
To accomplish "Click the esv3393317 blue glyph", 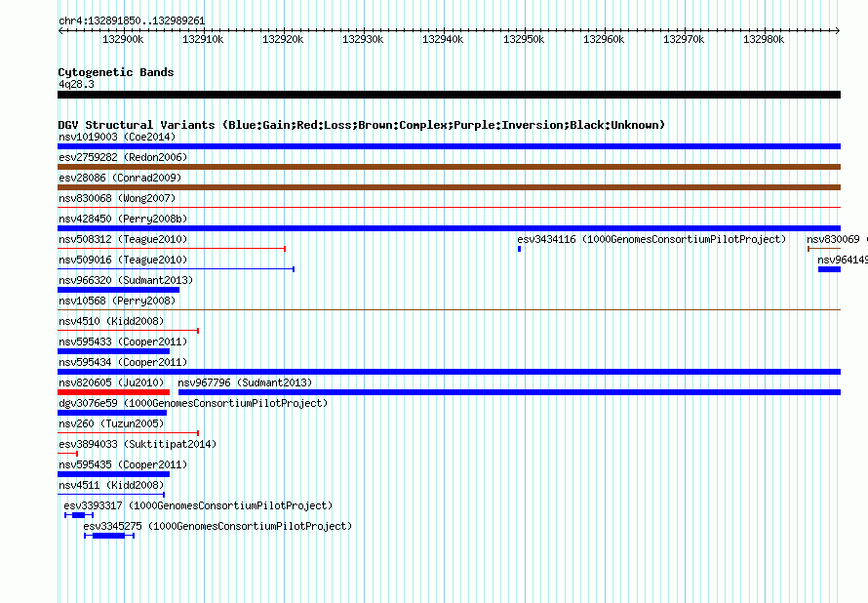I will [79, 515].
